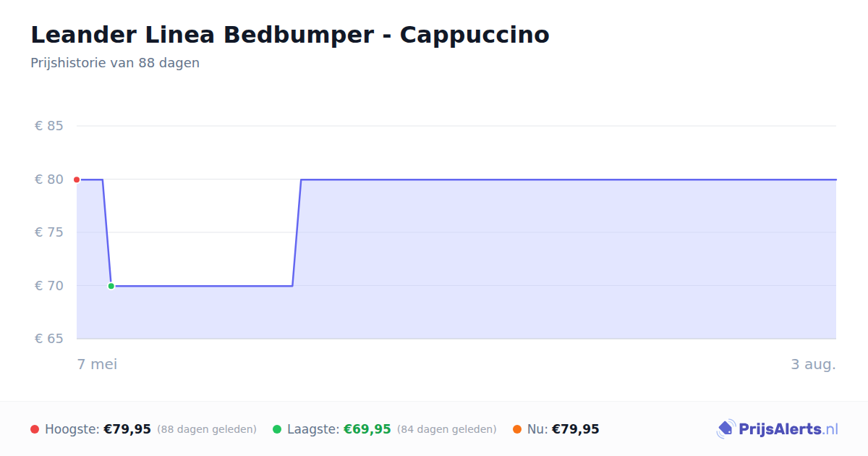
Task: Select the green Laagste legend dot
Action: [x=277, y=429]
